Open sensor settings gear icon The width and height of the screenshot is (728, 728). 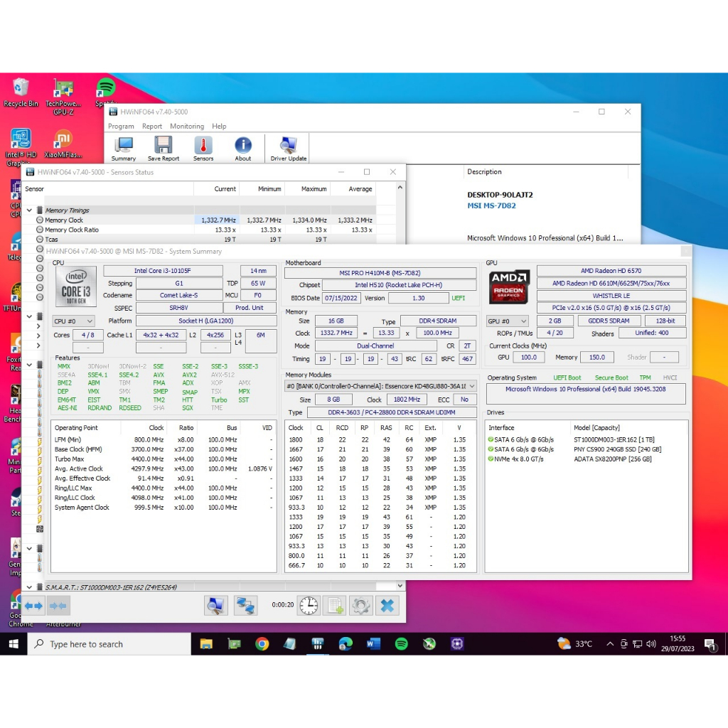tap(361, 606)
